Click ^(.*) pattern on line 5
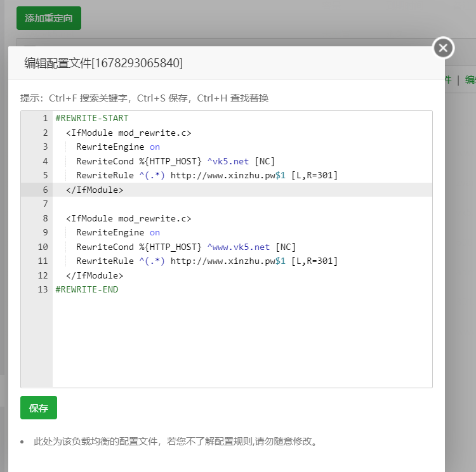This screenshot has height=472, width=476. (x=152, y=175)
